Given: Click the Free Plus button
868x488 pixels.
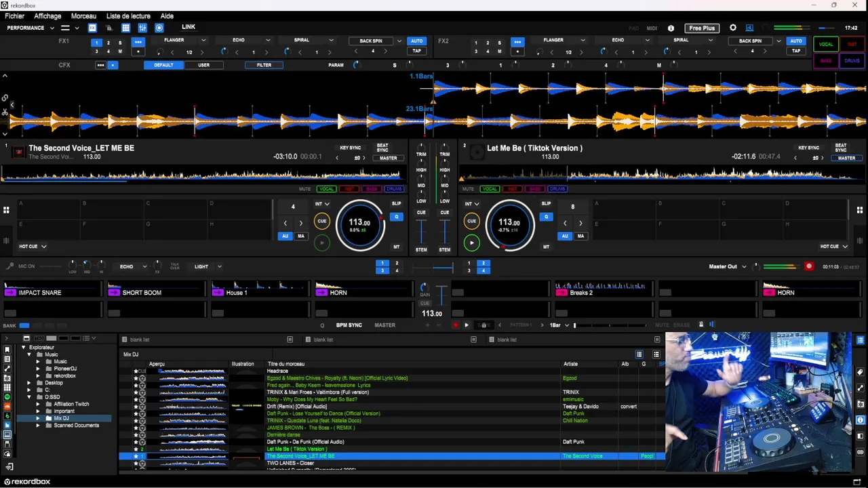Looking at the screenshot, I should point(702,28).
